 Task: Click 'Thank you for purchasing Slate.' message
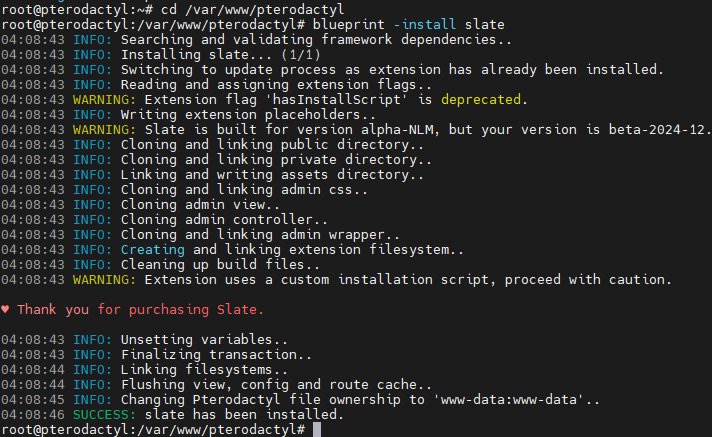140,309
